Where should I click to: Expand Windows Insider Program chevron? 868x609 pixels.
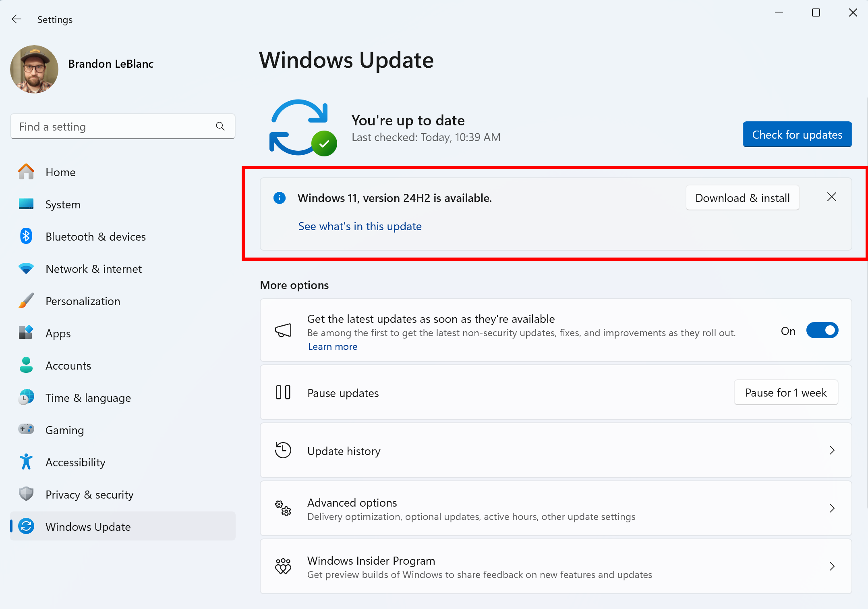(832, 567)
